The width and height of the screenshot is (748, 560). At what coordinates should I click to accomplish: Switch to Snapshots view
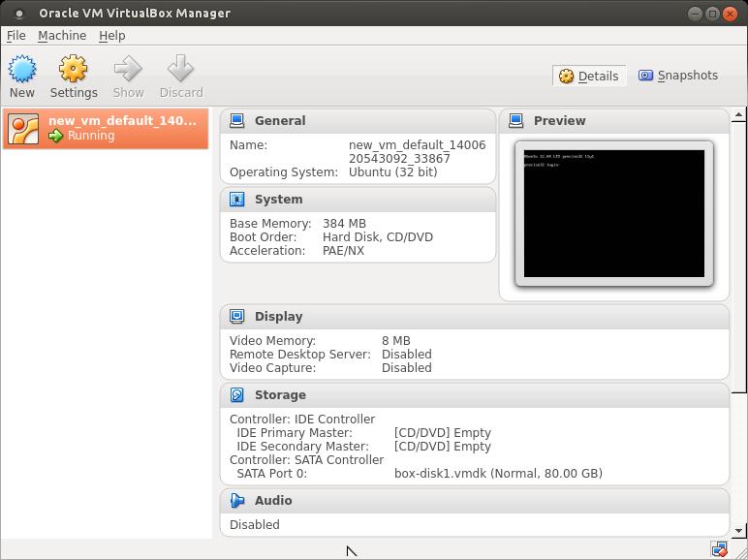[678, 76]
